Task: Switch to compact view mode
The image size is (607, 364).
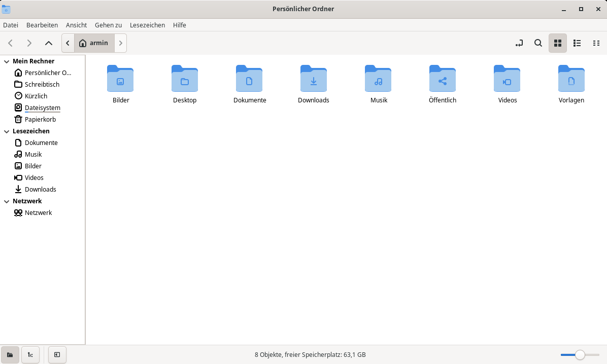Action: 596,43
